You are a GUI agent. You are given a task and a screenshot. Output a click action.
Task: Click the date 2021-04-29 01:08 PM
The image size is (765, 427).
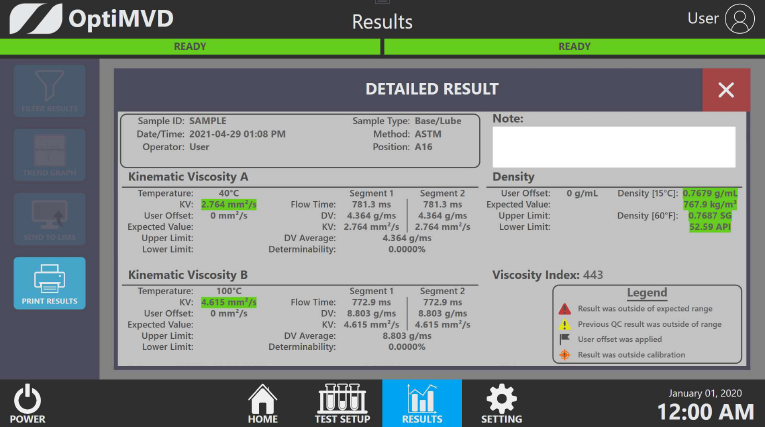[237, 134]
